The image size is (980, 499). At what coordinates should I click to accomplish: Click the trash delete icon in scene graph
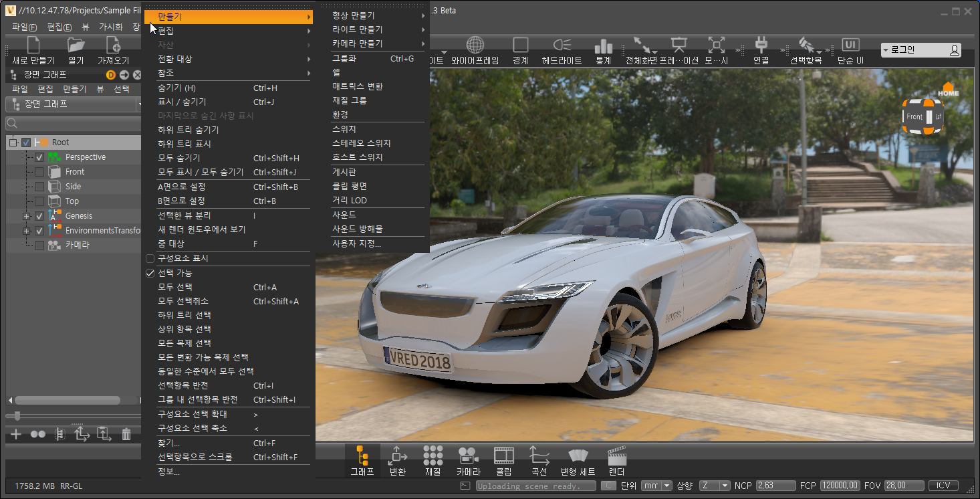pyautogui.click(x=126, y=435)
